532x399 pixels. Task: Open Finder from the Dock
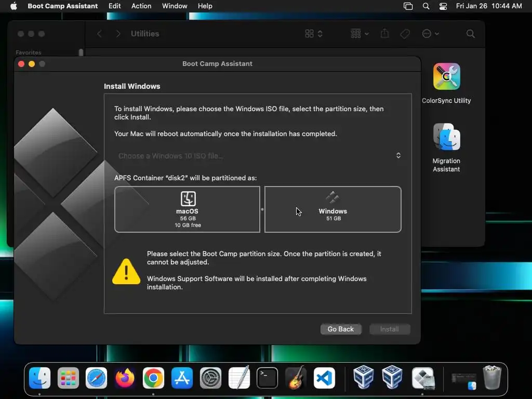click(x=39, y=378)
